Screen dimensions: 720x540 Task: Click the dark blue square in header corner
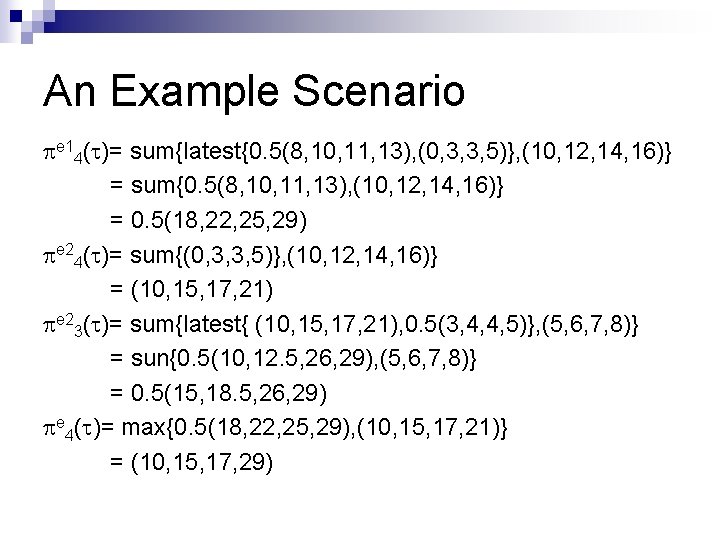(16, 16)
